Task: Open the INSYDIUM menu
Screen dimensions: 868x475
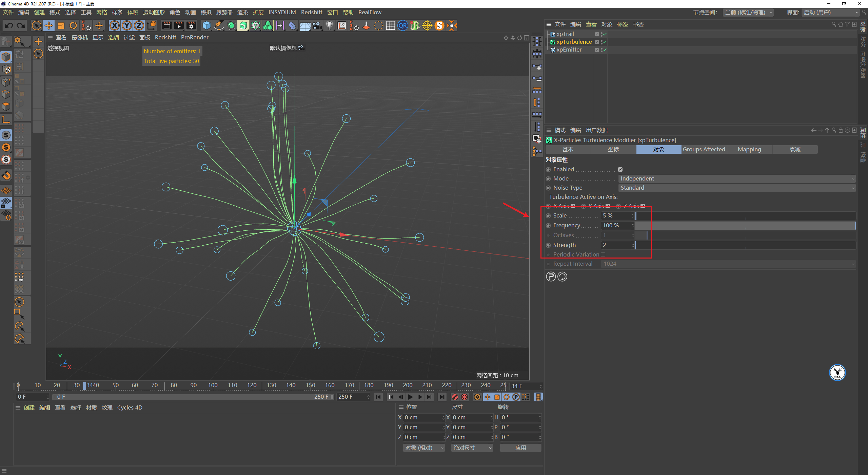Action: point(282,12)
